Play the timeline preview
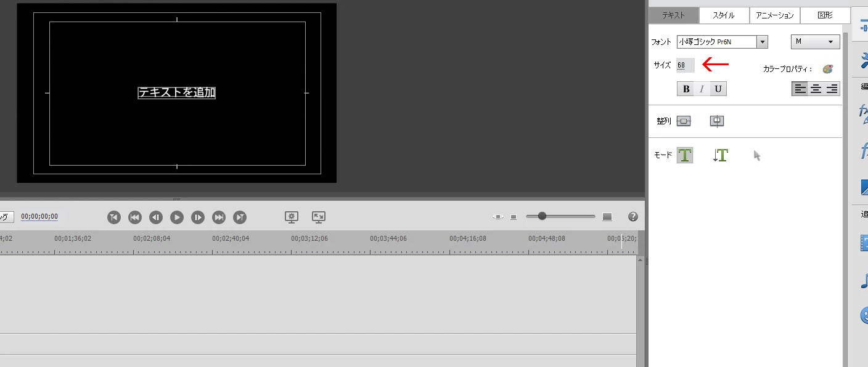 coord(177,217)
